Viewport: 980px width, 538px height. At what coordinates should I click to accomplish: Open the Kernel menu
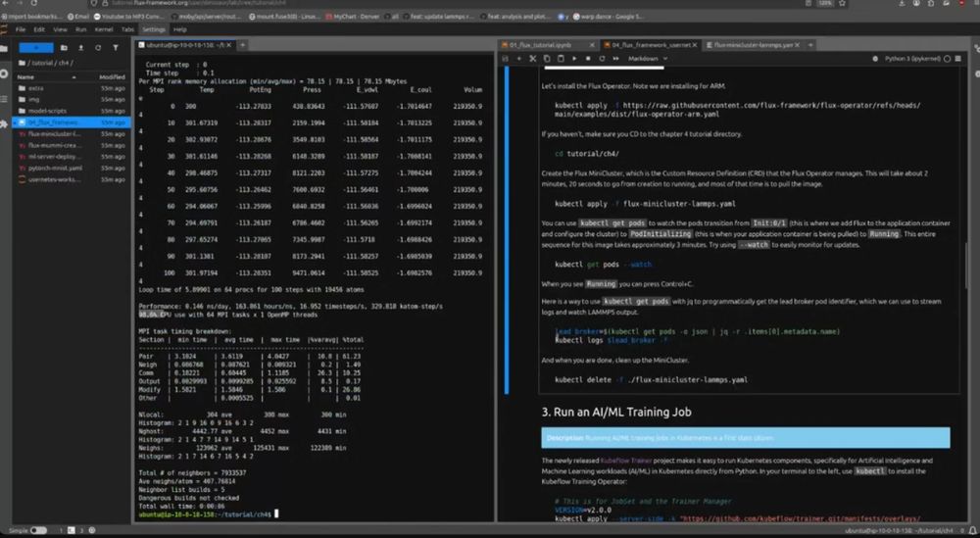[x=104, y=29]
